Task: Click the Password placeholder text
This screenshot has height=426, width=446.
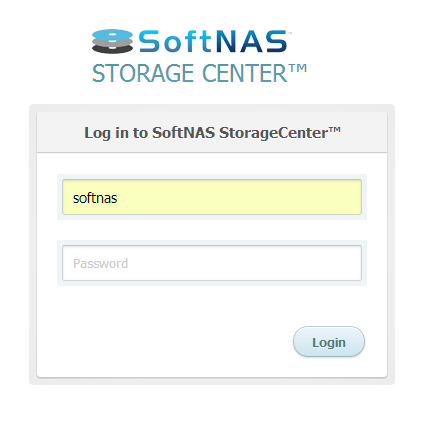Action: pyautogui.click(x=100, y=264)
